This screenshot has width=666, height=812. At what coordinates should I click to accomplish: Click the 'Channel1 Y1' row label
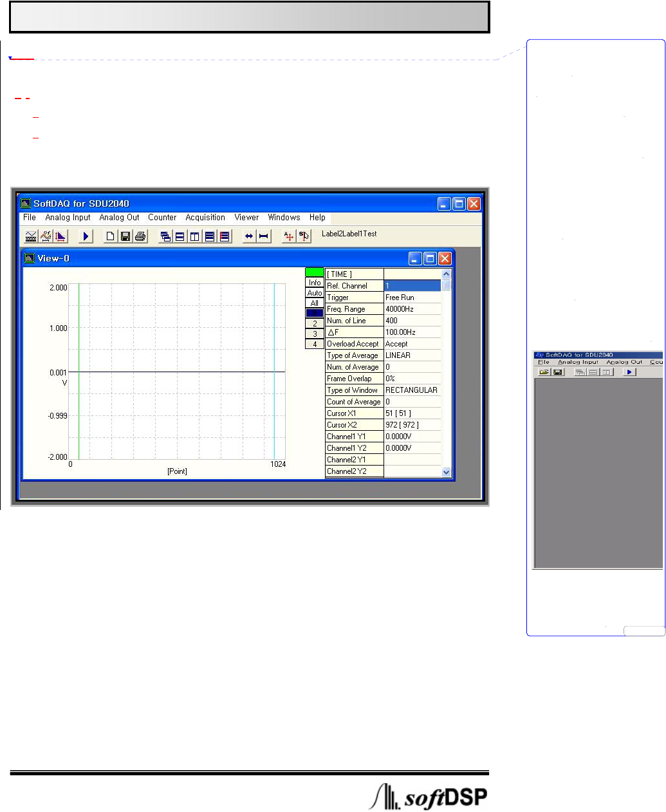tap(355, 436)
